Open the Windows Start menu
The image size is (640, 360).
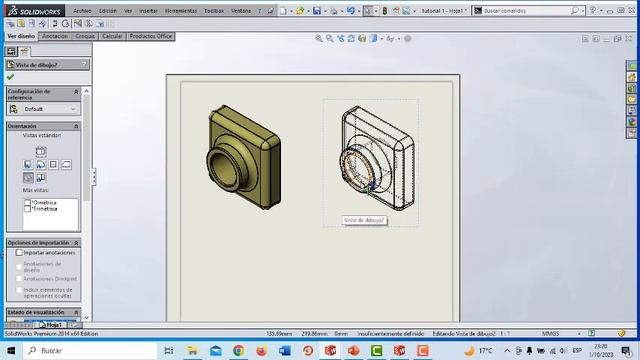[11, 351]
